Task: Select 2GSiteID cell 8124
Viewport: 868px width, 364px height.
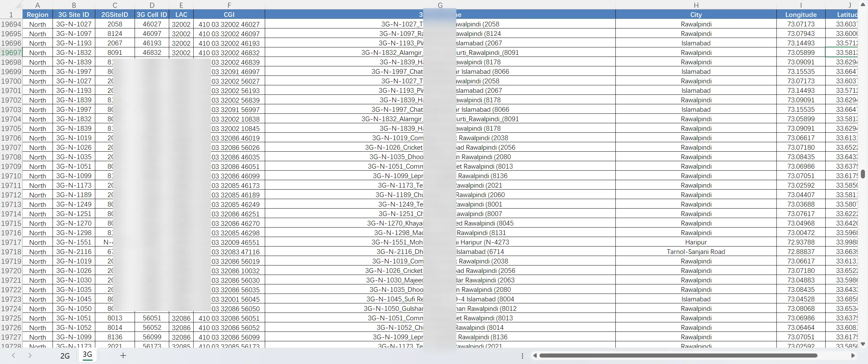Action: [x=115, y=34]
